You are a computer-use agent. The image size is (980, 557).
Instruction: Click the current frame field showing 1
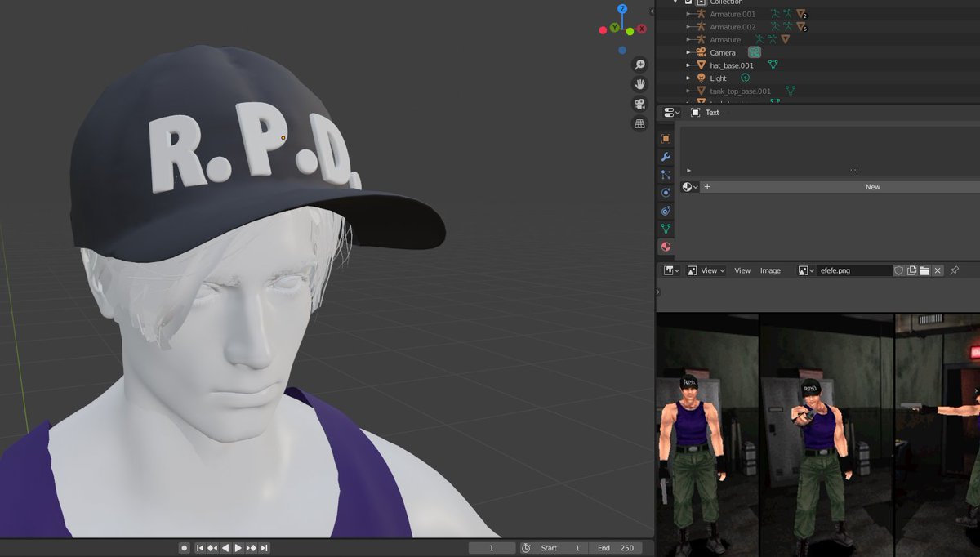tap(492, 548)
